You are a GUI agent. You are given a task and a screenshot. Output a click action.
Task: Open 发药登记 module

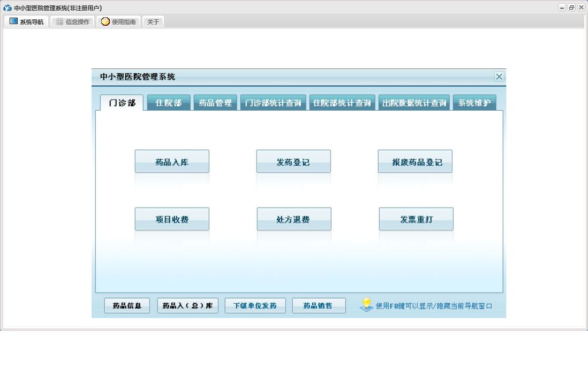[x=293, y=162]
